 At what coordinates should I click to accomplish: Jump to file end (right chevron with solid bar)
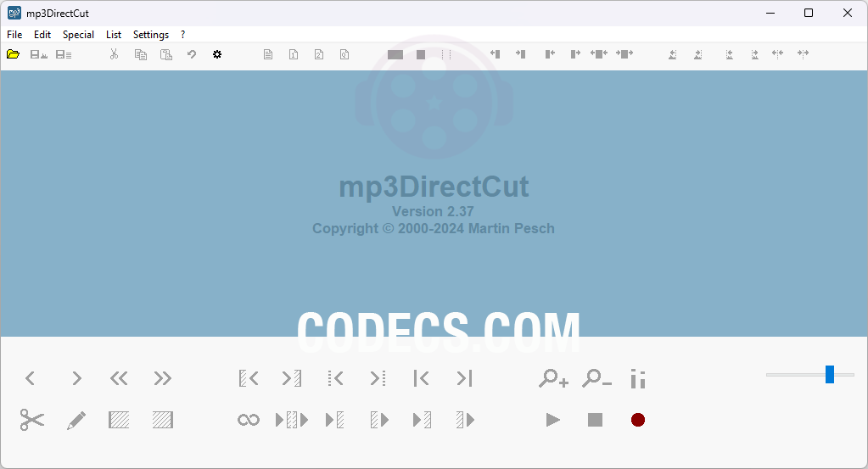click(x=464, y=378)
